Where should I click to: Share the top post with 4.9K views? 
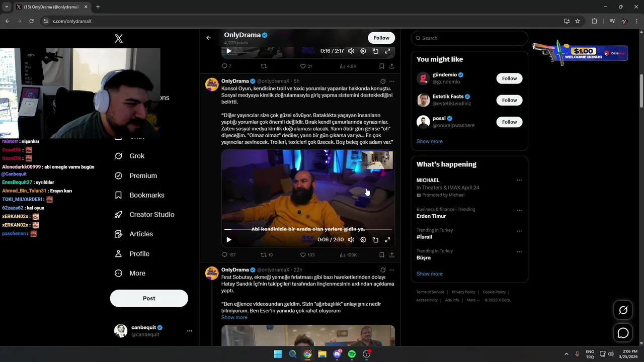tap(392, 66)
